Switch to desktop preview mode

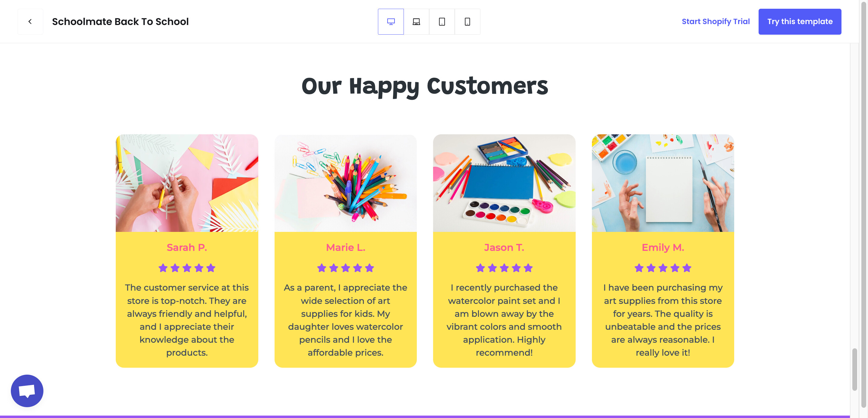point(391,22)
